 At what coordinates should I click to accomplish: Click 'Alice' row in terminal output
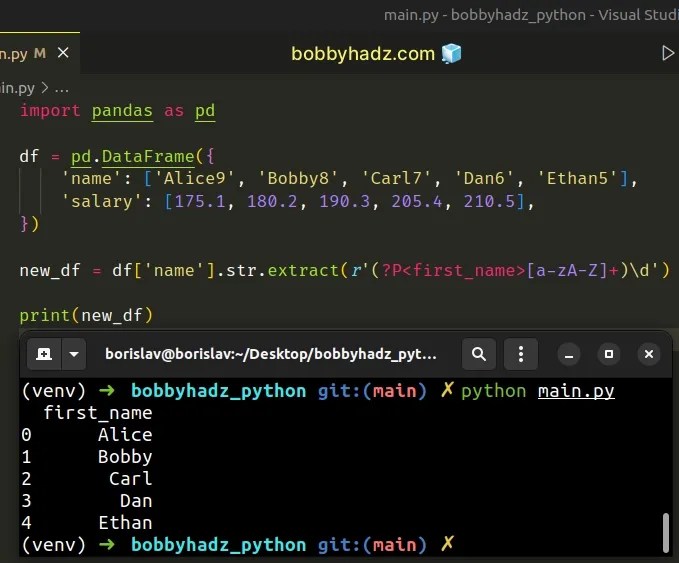tap(125, 435)
